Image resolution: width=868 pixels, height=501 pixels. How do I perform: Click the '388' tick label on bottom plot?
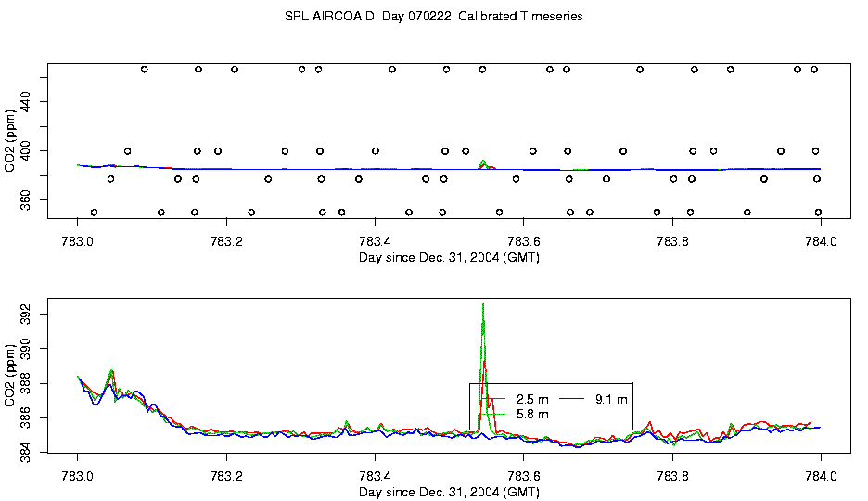point(25,384)
